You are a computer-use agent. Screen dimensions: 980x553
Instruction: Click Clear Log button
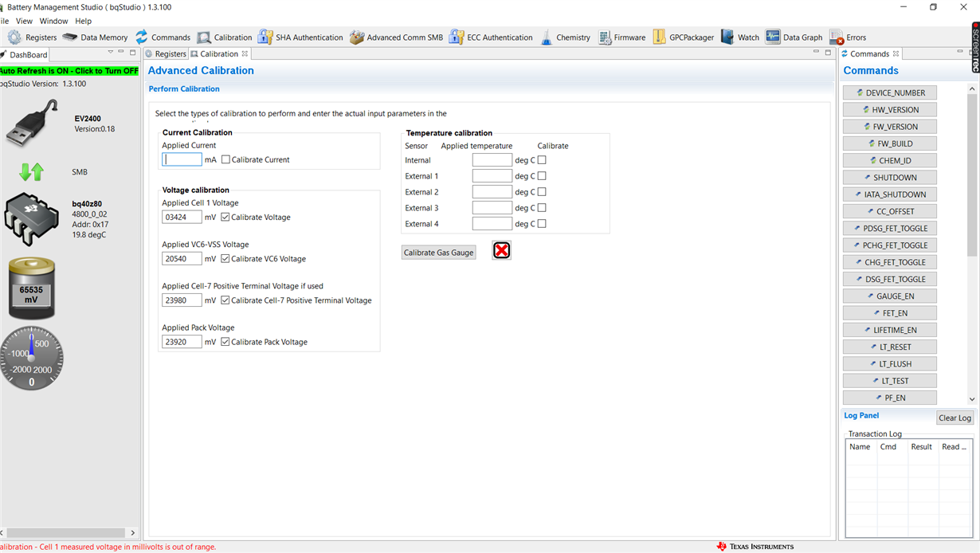pos(955,418)
